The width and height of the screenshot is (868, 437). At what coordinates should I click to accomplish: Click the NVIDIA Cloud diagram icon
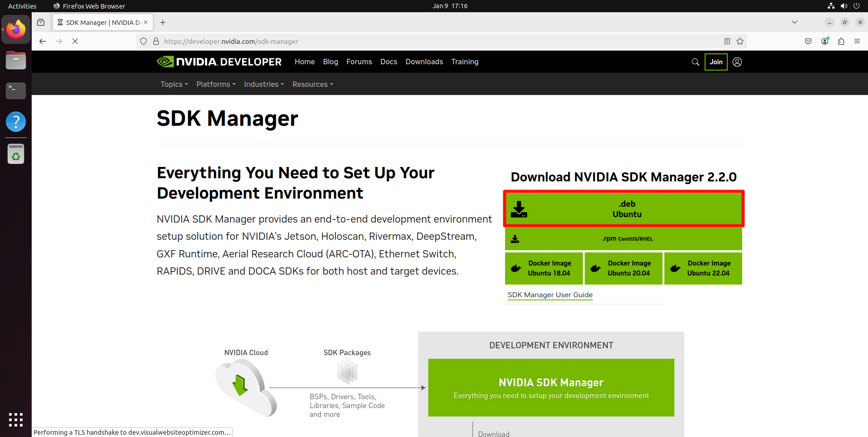pos(246,387)
